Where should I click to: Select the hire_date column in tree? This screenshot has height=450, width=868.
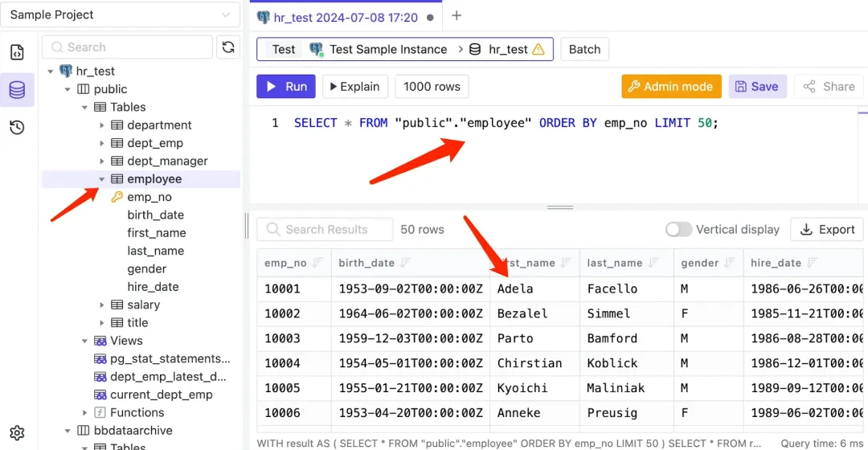tap(153, 287)
